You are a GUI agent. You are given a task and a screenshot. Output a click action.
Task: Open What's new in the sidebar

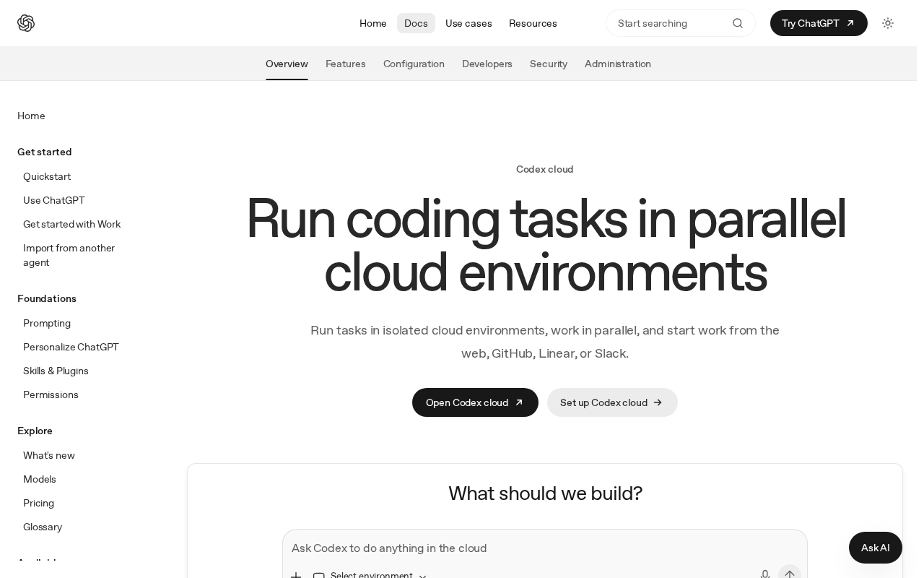[x=49, y=455]
